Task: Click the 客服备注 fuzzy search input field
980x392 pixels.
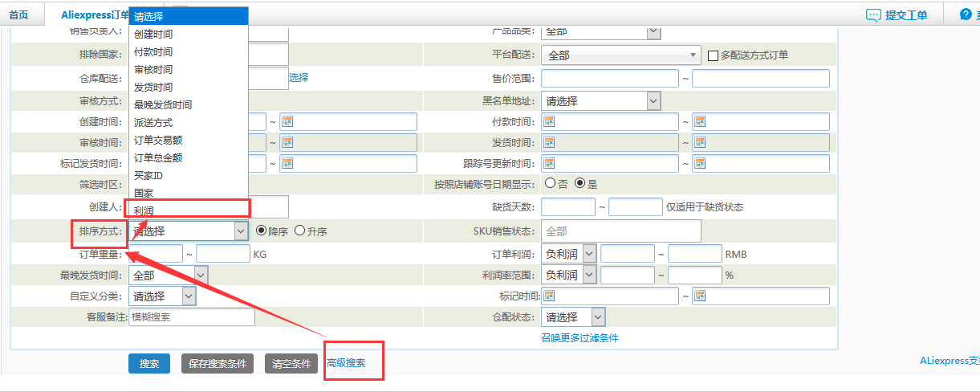Action: click(191, 317)
